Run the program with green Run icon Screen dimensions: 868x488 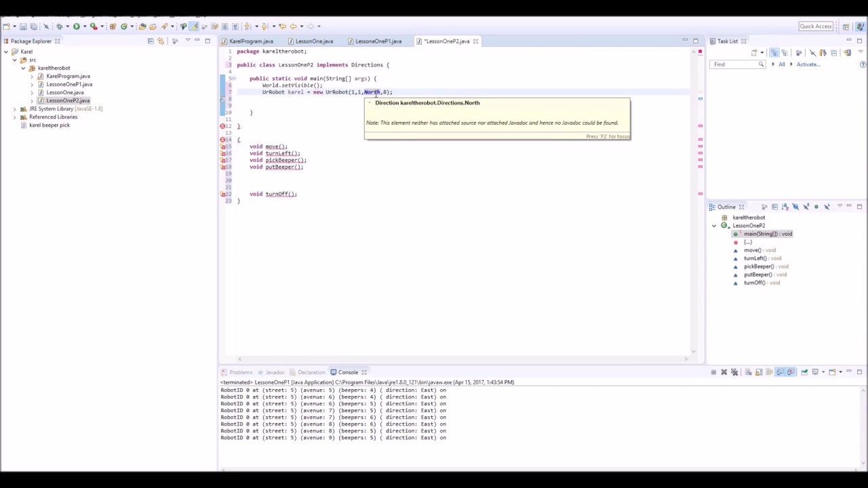76,26
